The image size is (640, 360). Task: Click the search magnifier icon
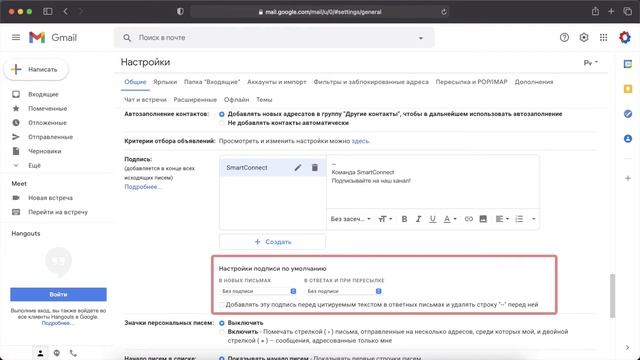(127, 38)
